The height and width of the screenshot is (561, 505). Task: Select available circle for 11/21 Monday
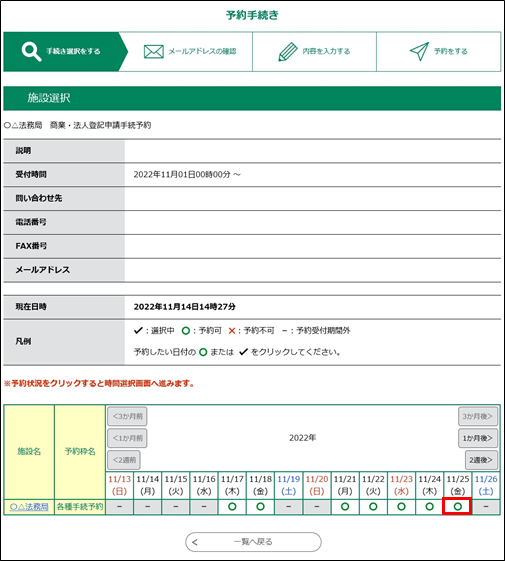[345, 507]
